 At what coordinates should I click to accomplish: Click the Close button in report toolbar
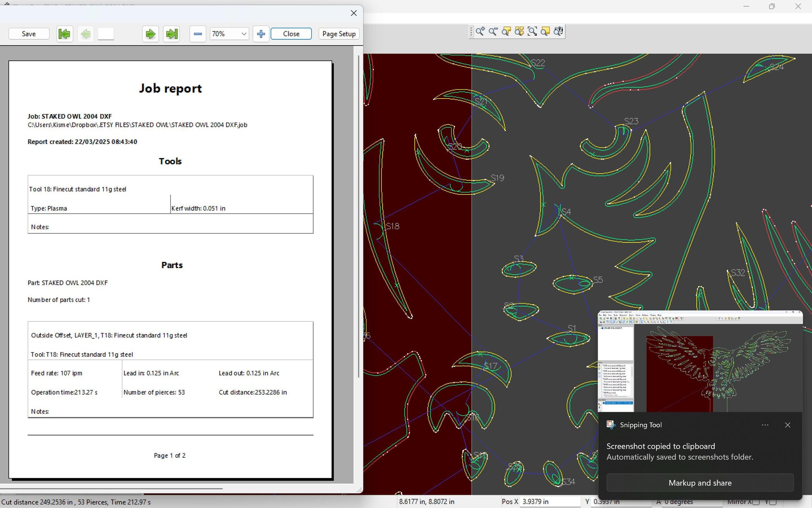pos(291,33)
